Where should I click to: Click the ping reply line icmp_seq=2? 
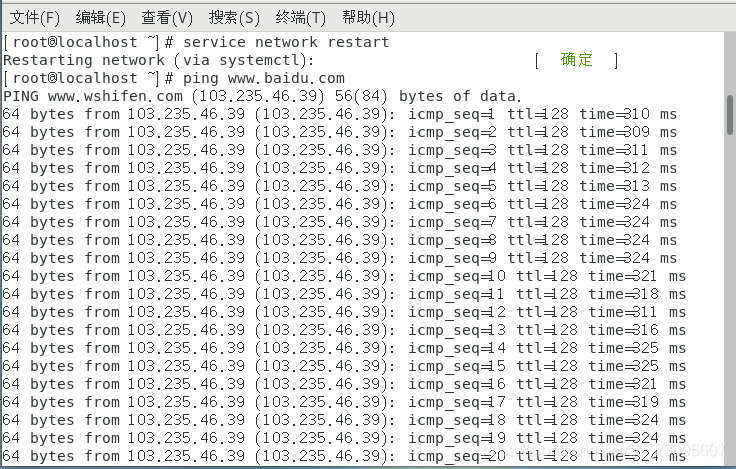tap(340, 132)
